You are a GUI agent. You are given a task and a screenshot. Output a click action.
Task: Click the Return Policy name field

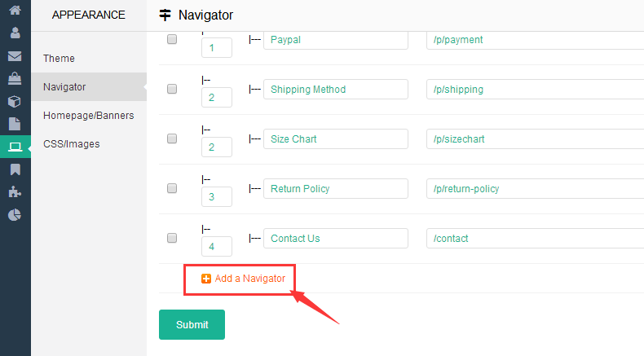click(335, 189)
